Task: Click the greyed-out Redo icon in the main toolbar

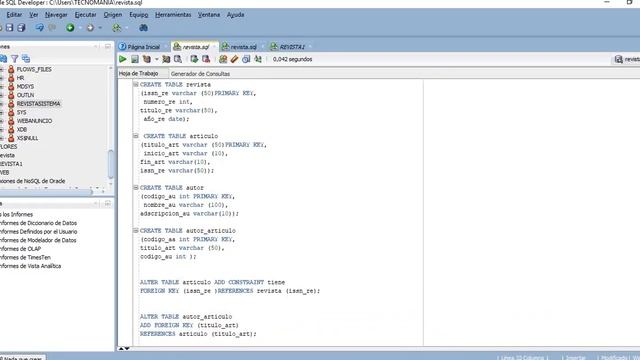Action: click(52, 27)
